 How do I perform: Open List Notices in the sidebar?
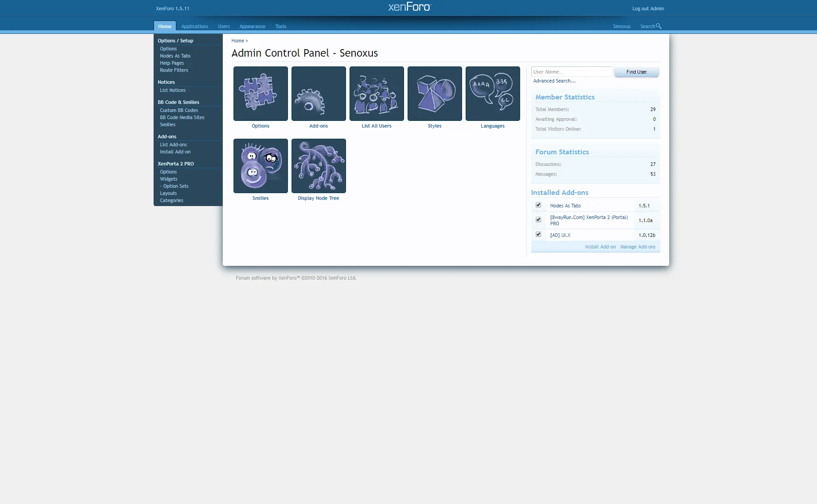(173, 91)
